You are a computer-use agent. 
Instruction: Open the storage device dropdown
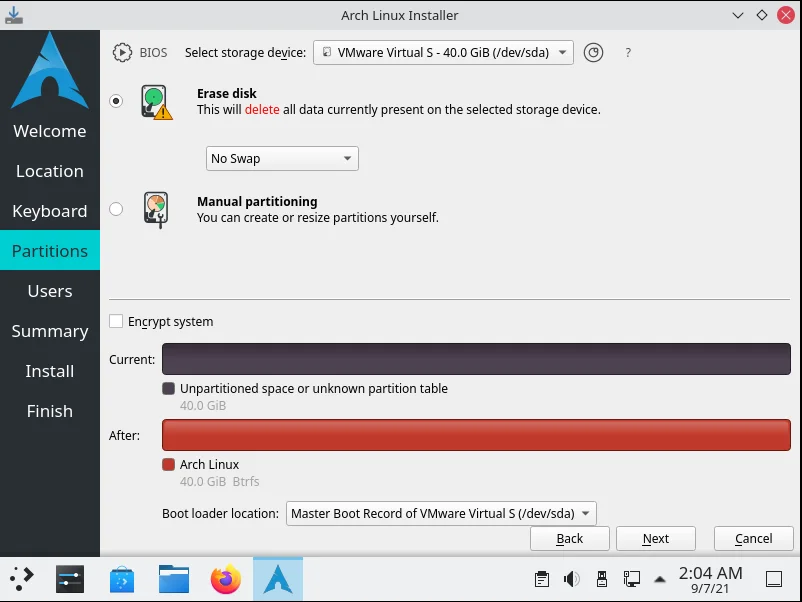click(x=443, y=53)
